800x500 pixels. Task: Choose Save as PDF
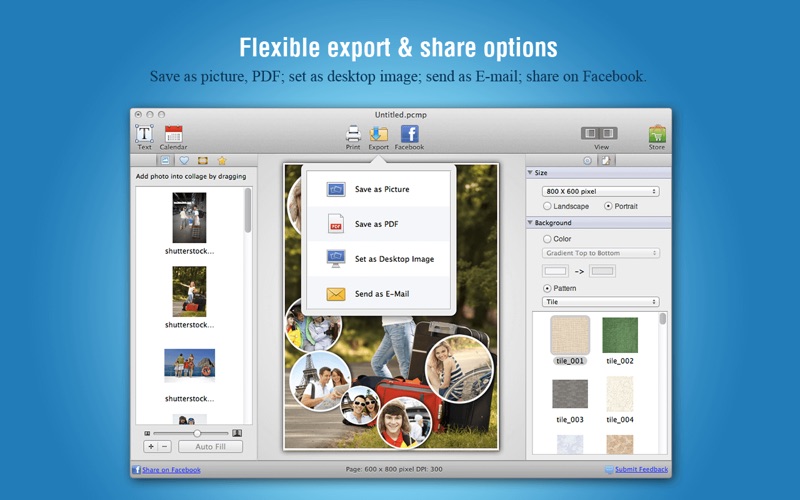[378, 224]
